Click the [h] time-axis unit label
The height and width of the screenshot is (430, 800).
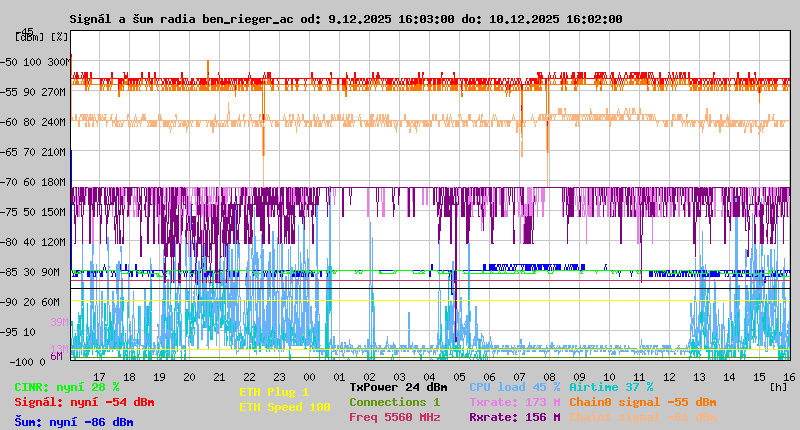pyautogui.click(x=779, y=387)
